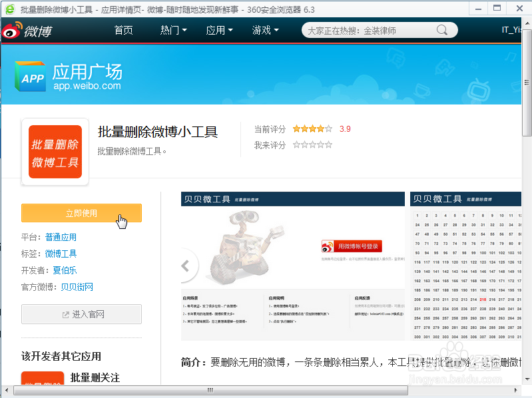Click the 批量删除微博小工具 title text
Screen dimensions: 532x398
tap(158, 132)
